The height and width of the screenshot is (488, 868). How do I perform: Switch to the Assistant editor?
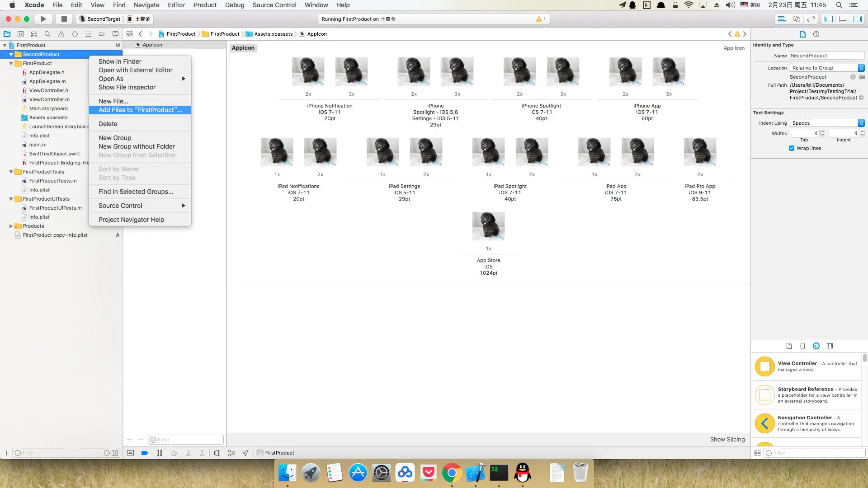[797, 19]
